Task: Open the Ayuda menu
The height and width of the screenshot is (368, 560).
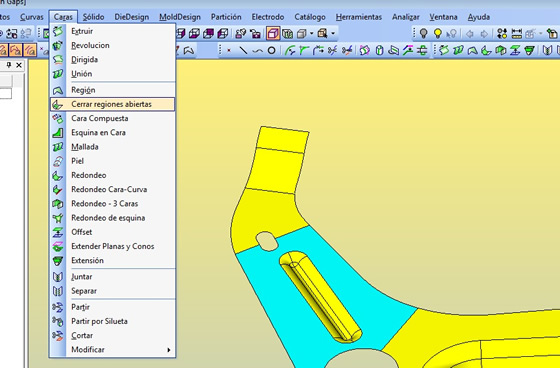Action: (x=479, y=17)
